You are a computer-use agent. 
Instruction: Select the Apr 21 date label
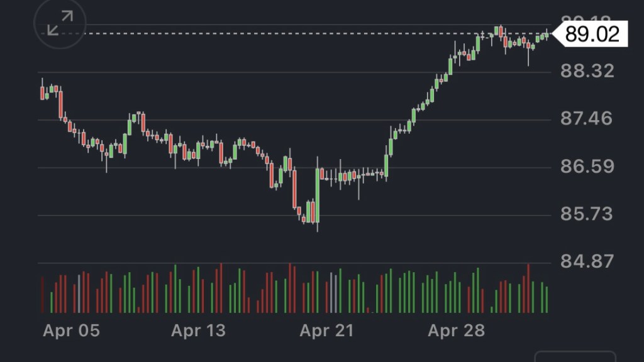(x=327, y=331)
